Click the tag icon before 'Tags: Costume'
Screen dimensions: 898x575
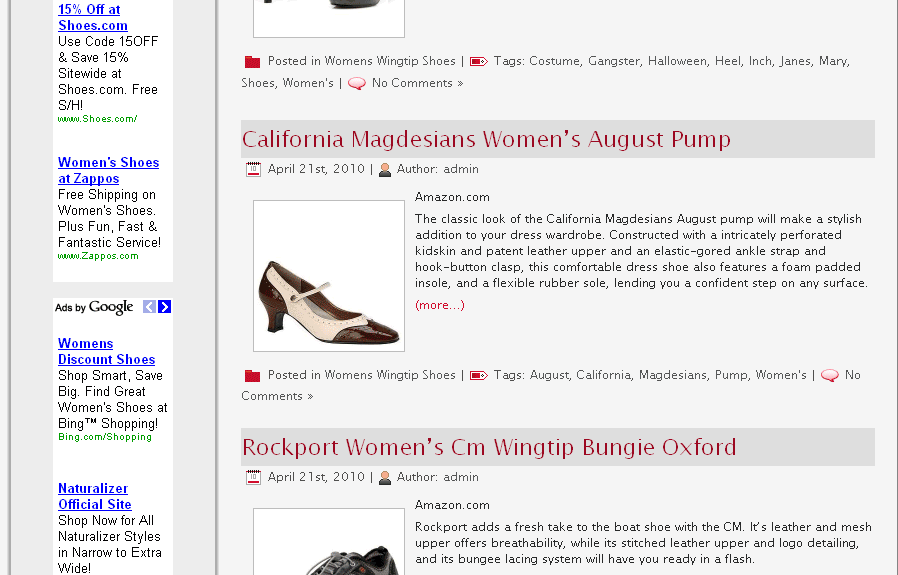pyautogui.click(x=478, y=62)
